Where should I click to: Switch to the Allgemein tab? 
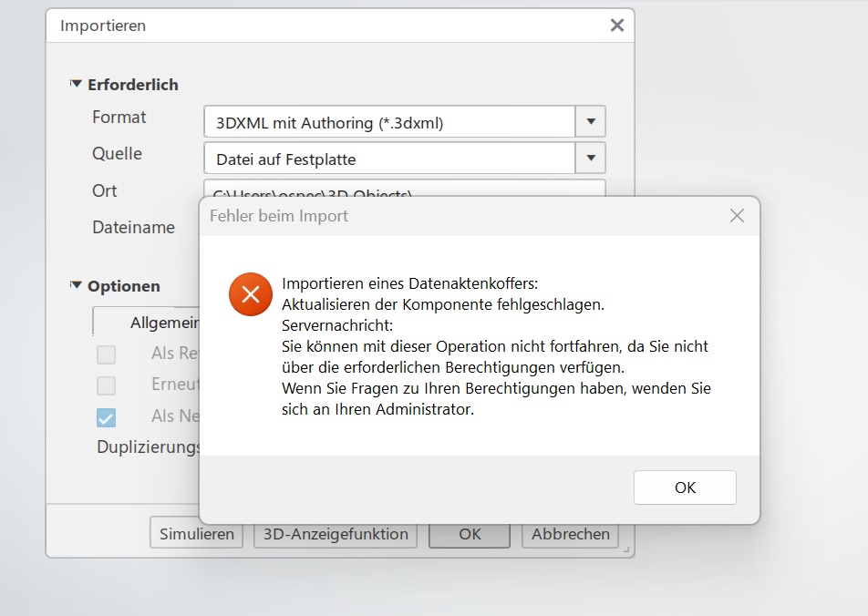coord(164,323)
